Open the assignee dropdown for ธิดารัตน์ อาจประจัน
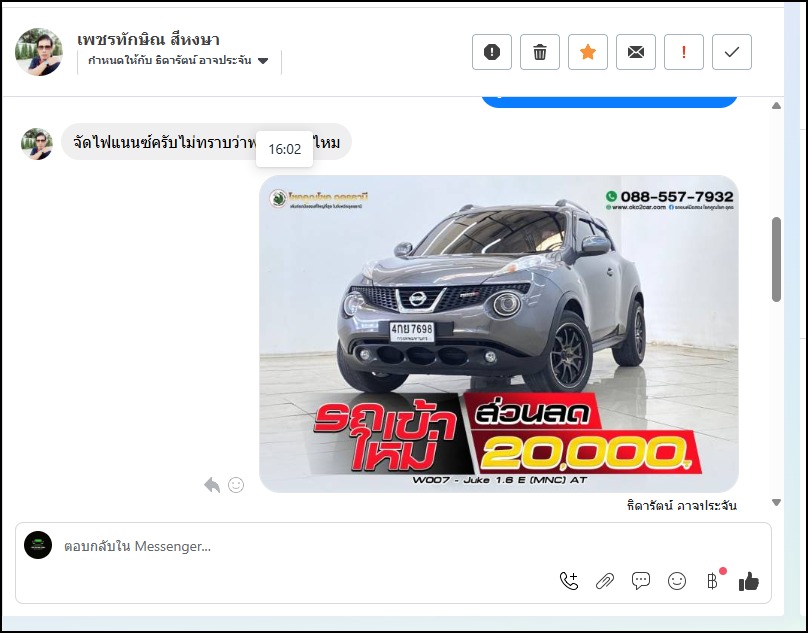Viewport: 808px width, 633px height. pyautogui.click(x=178, y=61)
